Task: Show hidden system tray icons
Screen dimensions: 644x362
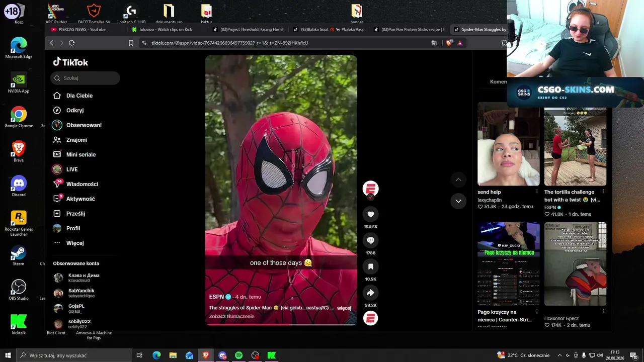Action: [559, 355]
